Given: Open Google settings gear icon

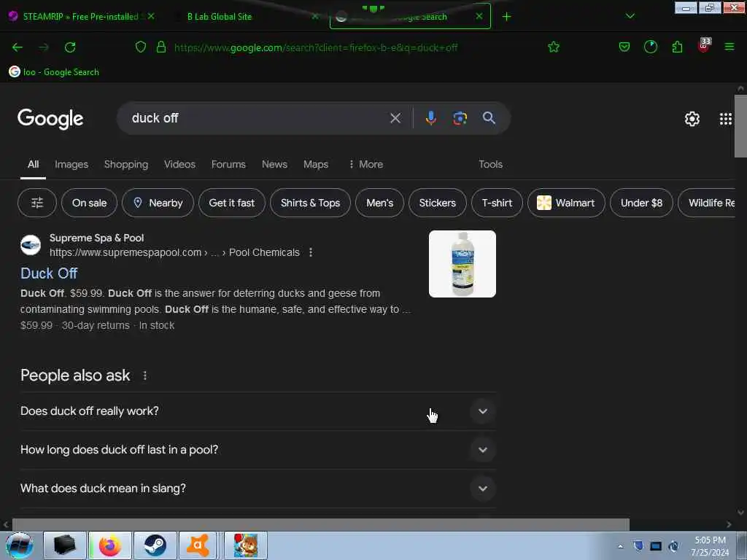Looking at the screenshot, I should [692, 119].
